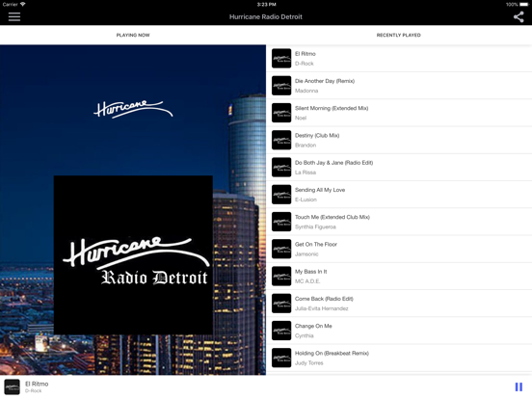
Task: Select Silent Morning (Extended Mix) title
Action: tap(332, 108)
